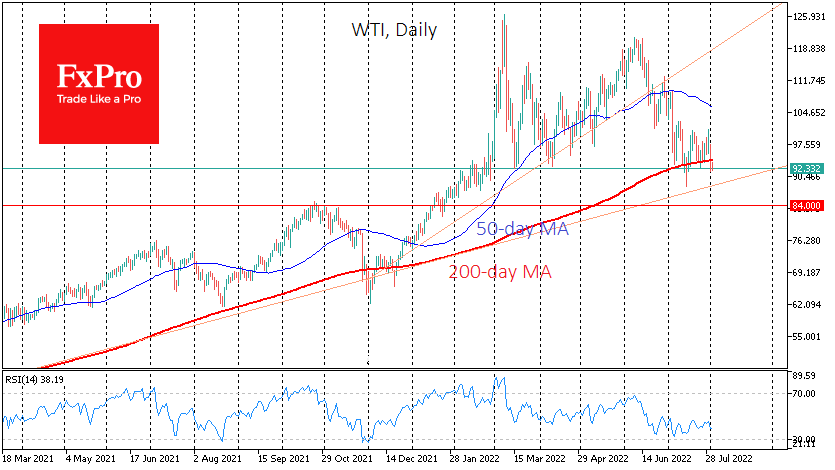835x470 pixels.
Task: Click the 89.59 RSI axis maximum label
Action: click(804, 375)
